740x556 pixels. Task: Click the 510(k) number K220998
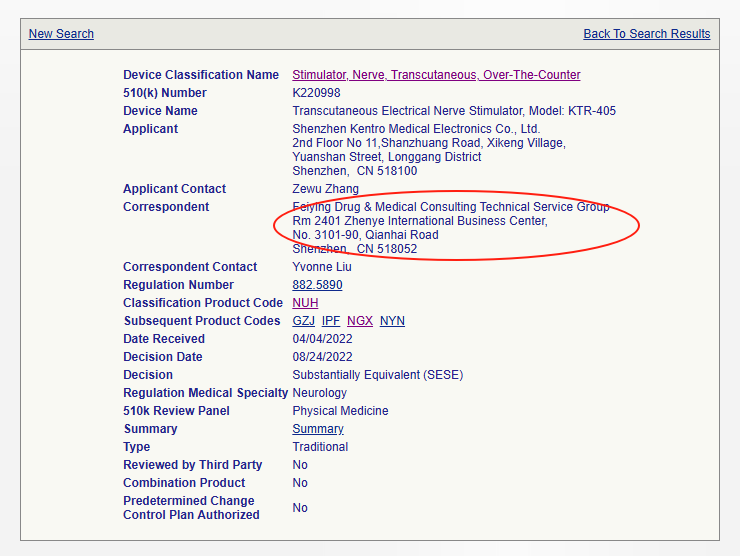316,93
